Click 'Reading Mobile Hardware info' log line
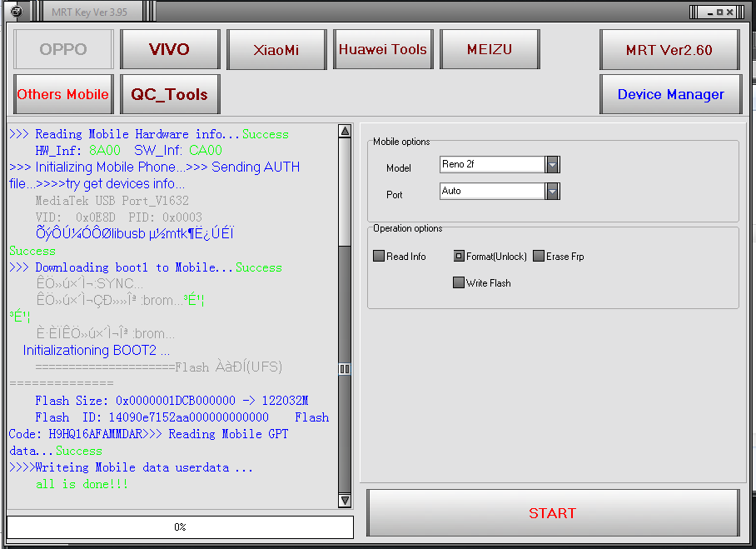This screenshot has height=549, width=756. (149, 134)
